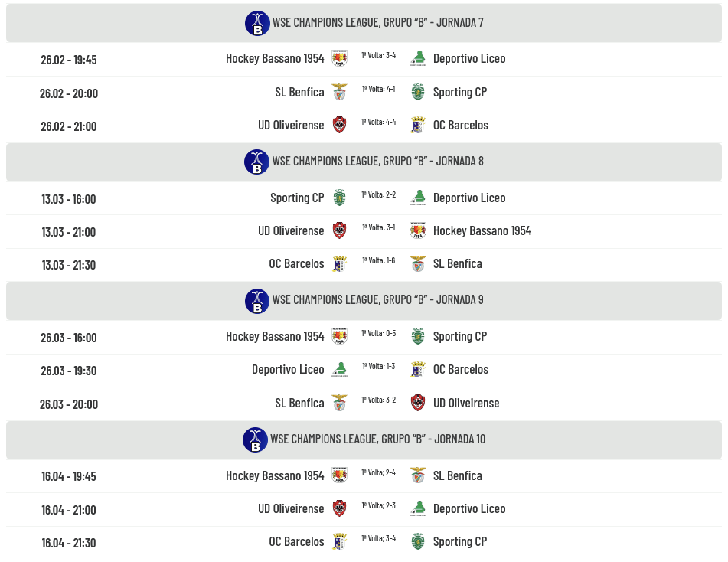The image size is (728, 562).
Task: Click Deportivo Liceo logo in the 16.04 21:00 match
Action: coord(418,509)
